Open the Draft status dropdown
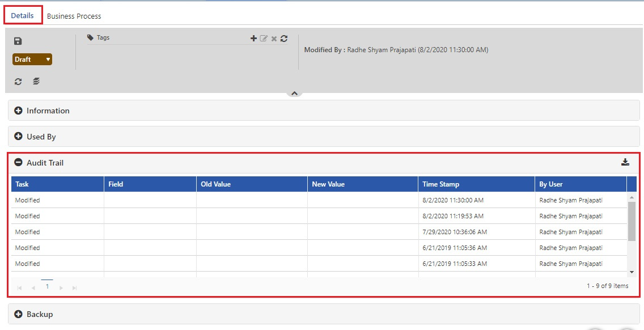 click(x=32, y=59)
